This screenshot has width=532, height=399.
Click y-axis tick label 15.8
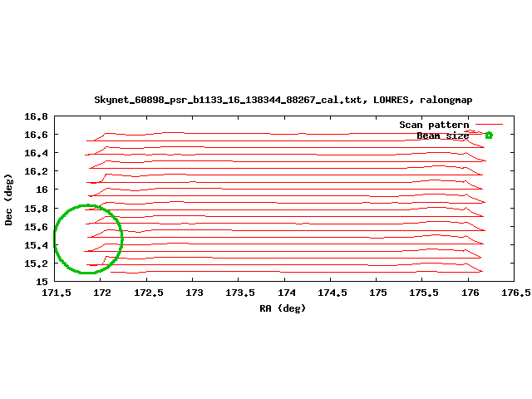(x=36, y=209)
